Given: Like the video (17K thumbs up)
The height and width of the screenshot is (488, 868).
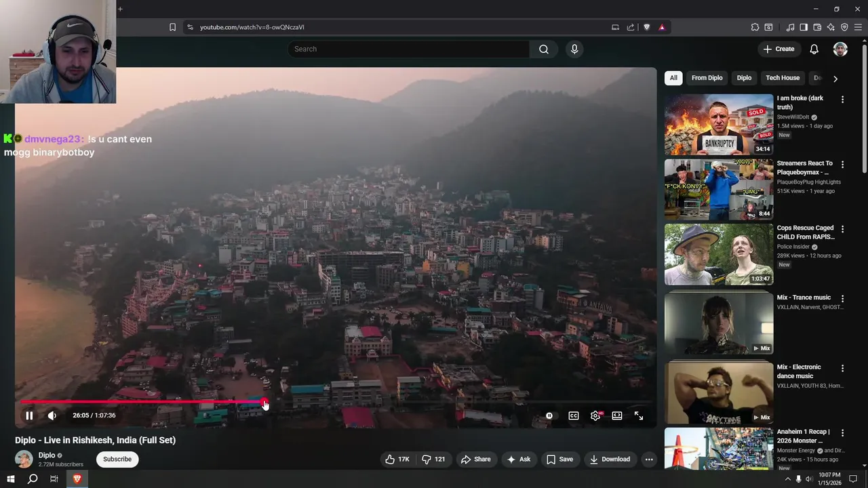Looking at the screenshot, I should (x=397, y=459).
